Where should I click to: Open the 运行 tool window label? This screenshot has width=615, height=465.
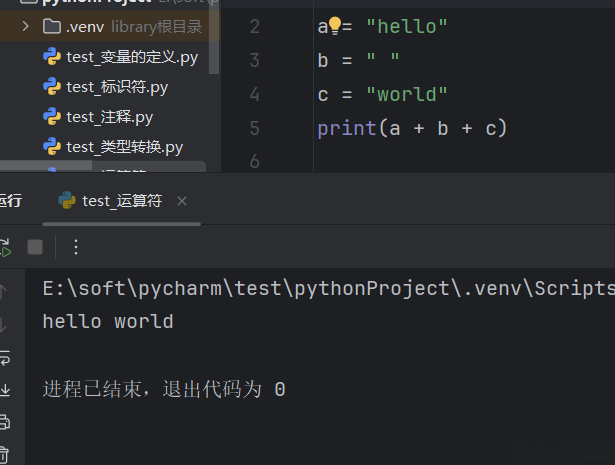10,201
